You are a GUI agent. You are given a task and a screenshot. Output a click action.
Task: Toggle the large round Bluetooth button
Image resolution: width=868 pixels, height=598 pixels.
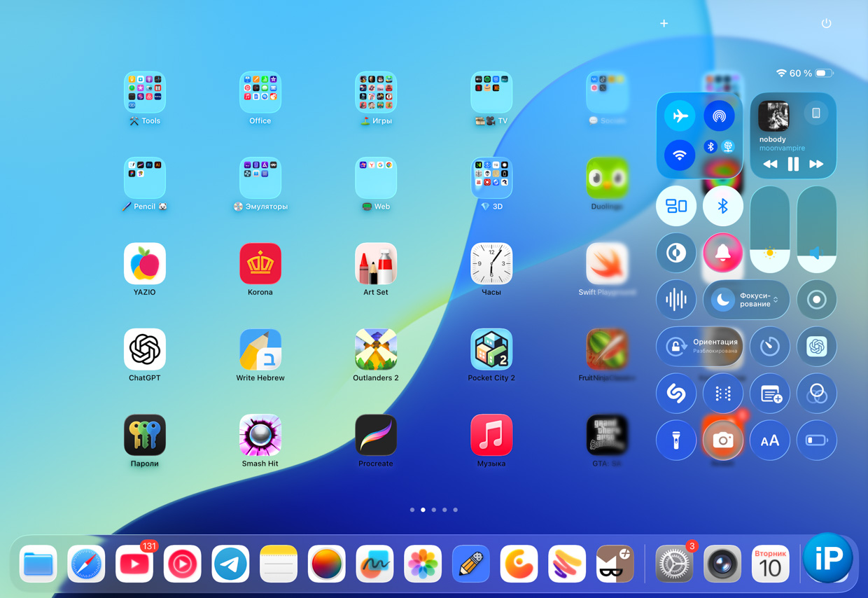[x=723, y=206]
